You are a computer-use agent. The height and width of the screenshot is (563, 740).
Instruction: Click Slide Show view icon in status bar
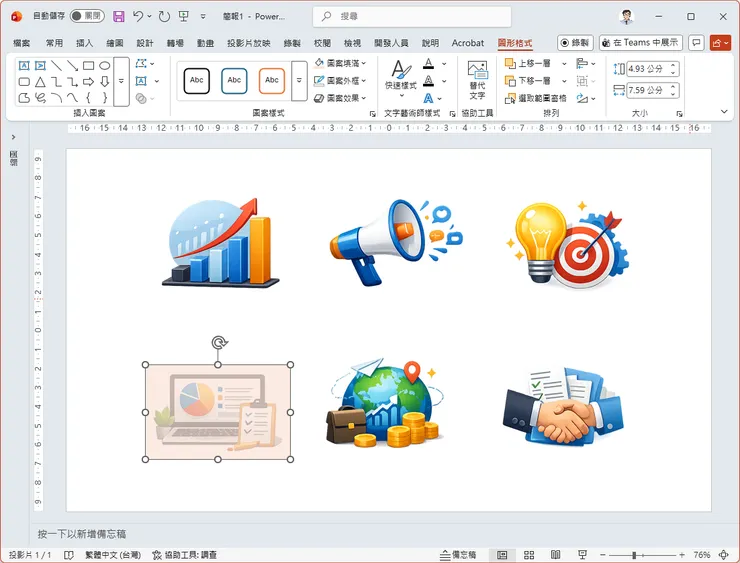[582, 555]
